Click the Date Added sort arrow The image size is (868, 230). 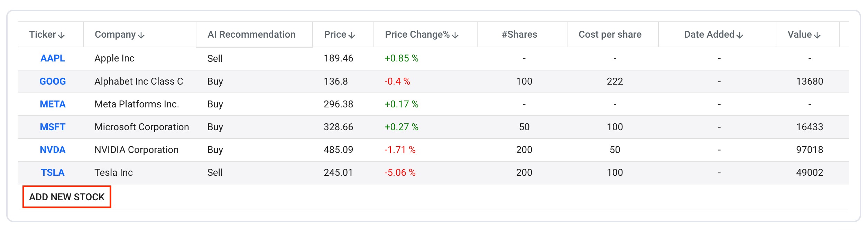tap(740, 35)
